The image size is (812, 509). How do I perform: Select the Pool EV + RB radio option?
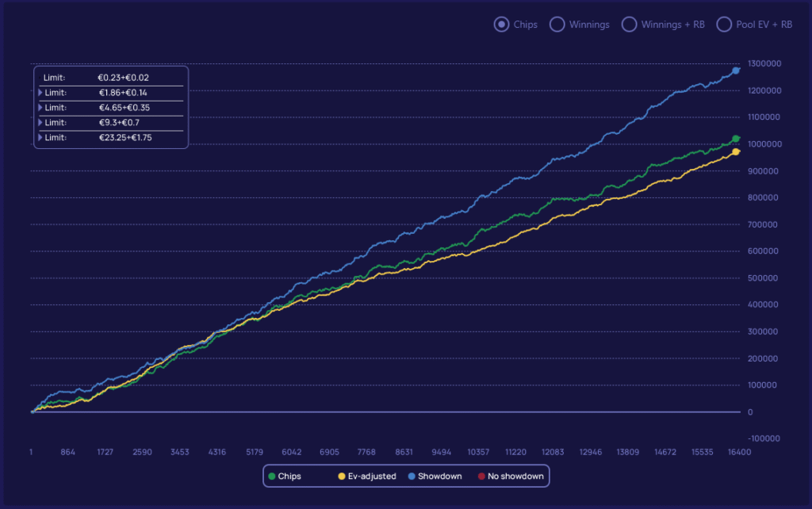(724, 25)
